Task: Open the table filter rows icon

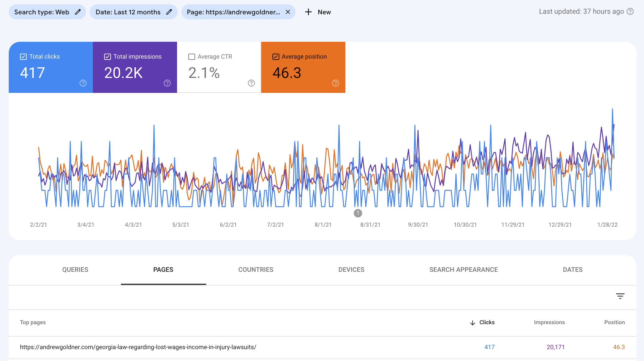Action: click(620, 296)
